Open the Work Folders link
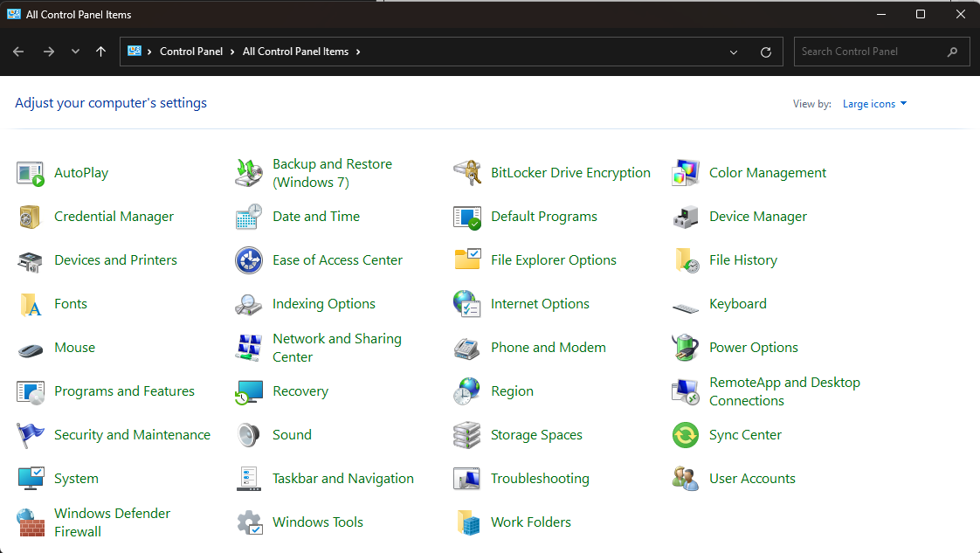980x553 pixels. click(531, 522)
